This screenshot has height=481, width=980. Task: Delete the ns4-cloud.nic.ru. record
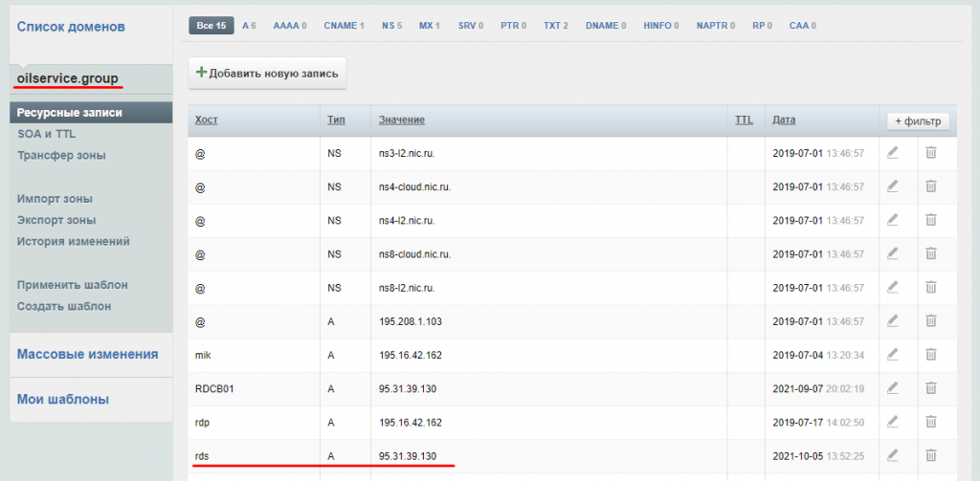click(930, 186)
